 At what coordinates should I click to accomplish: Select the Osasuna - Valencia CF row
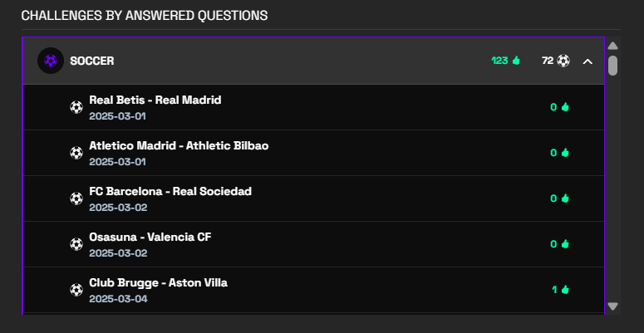pos(314,244)
